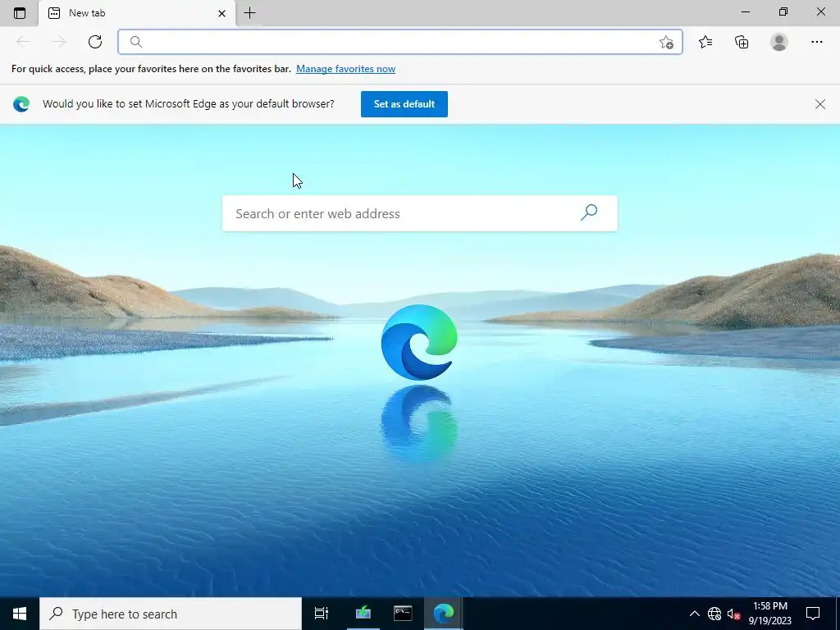
Task: Open the notification center icon
Action: point(813,614)
